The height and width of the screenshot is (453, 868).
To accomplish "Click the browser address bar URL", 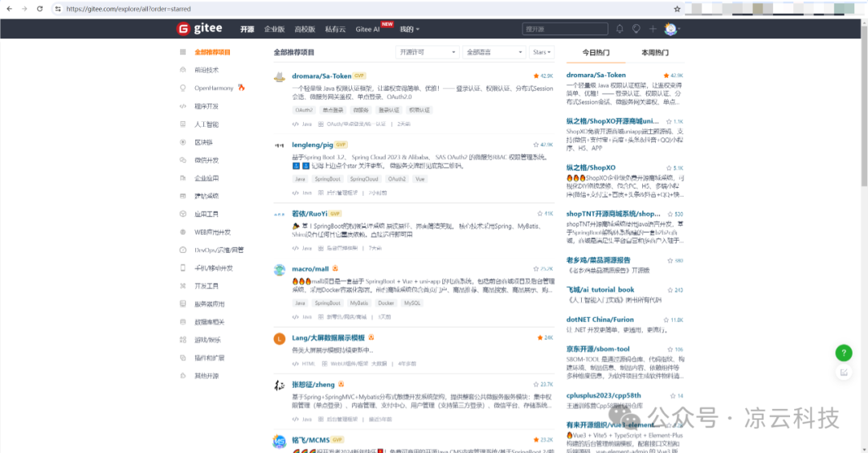I will click(x=129, y=9).
